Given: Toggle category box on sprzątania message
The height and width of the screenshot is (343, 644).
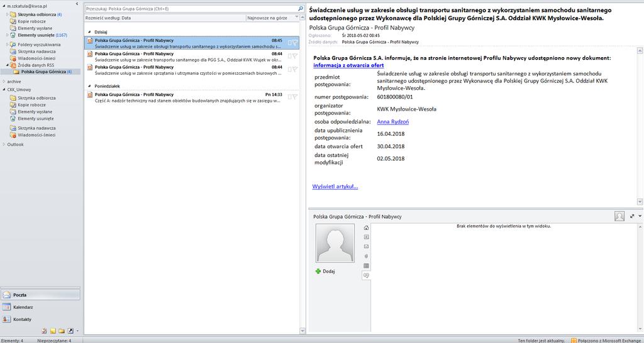Looking at the screenshot, I should [289, 69].
